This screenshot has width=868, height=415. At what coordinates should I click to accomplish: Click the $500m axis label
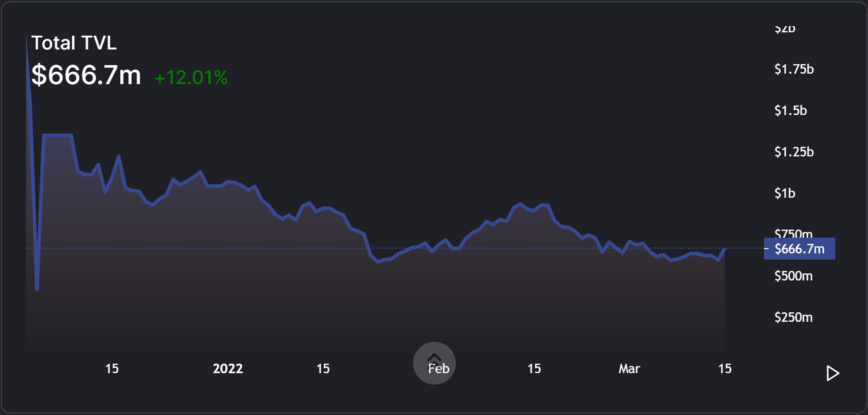click(793, 276)
